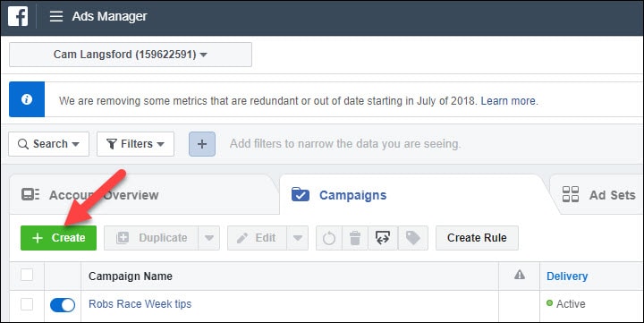Click the tag label icon
The image size is (644, 323).
click(x=412, y=238)
